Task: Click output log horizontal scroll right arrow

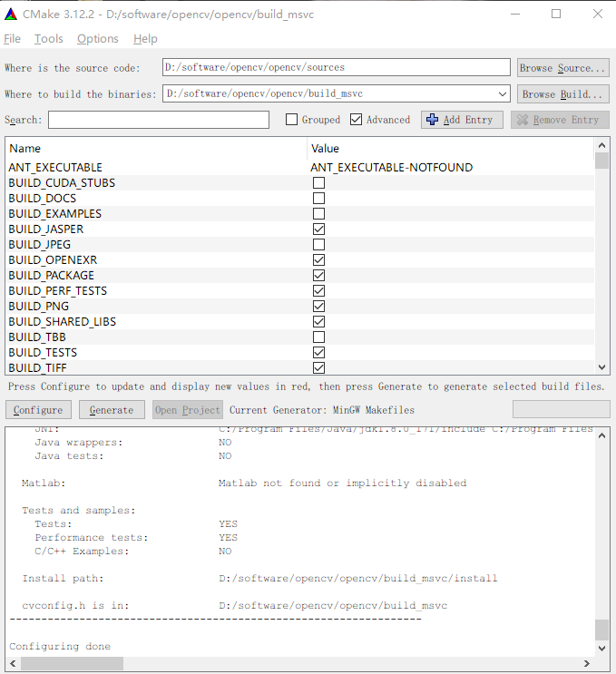Action: [587, 664]
